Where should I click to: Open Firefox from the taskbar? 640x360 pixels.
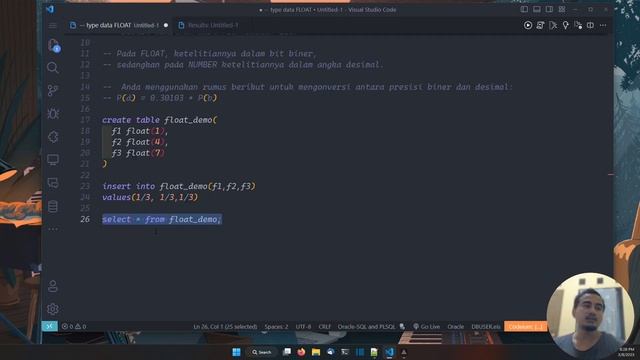point(301,352)
